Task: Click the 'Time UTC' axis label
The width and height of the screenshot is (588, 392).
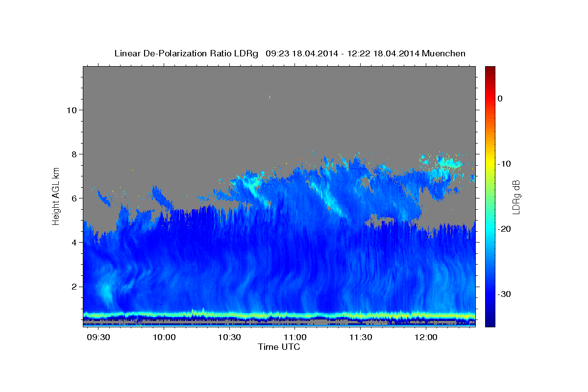Action: click(279, 347)
